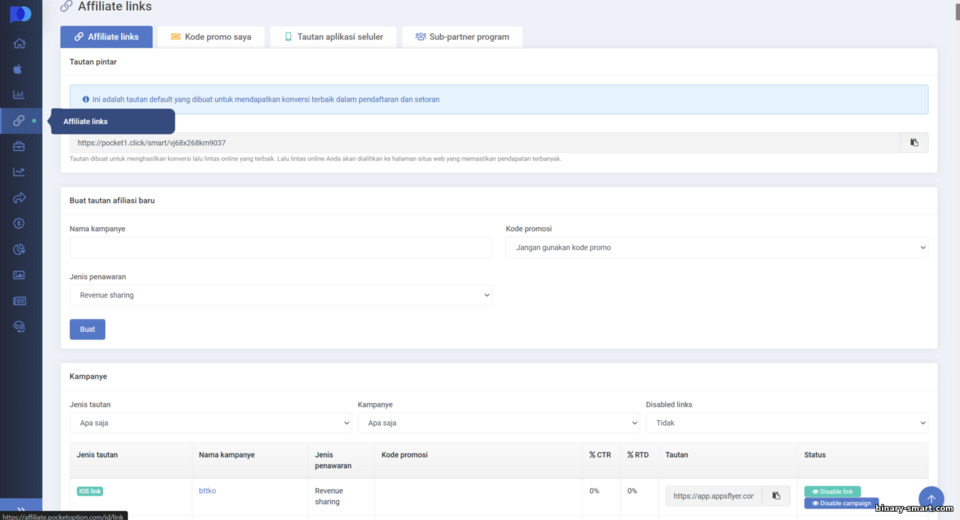Click the Nama kampanye column header
This screenshot has height=520, width=960.
(227, 455)
